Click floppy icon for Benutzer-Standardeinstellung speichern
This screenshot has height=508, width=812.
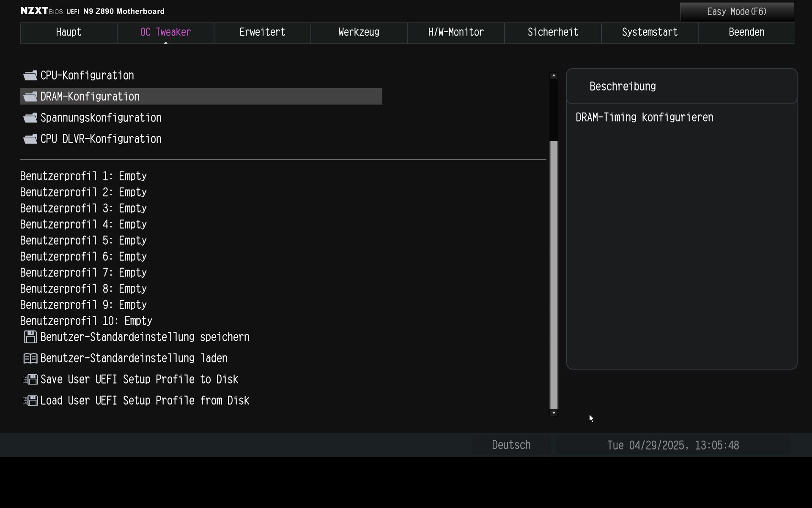(30, 337)
